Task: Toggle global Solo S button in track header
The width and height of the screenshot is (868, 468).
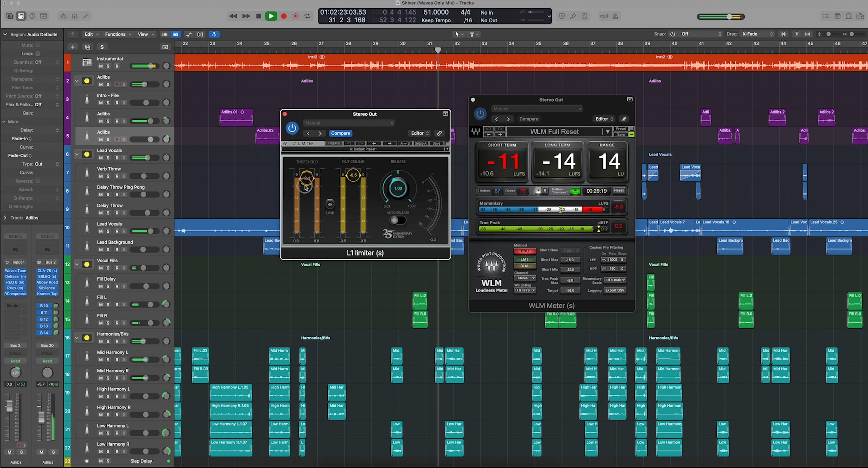Action: point(102,47)
